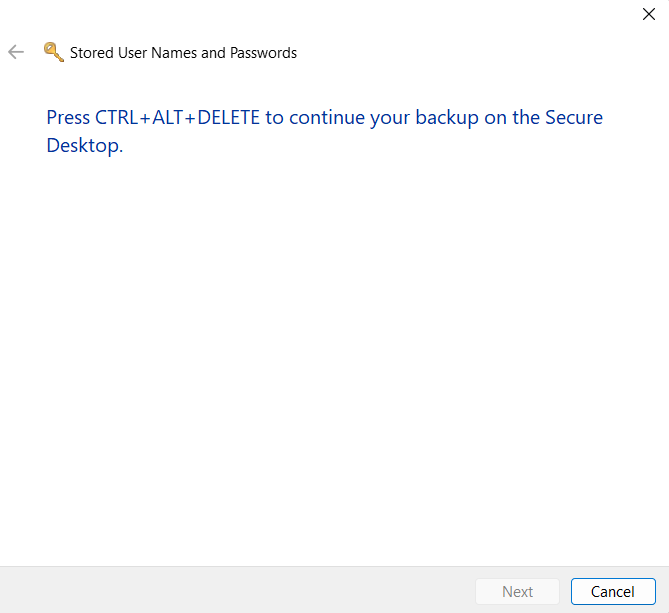This screenshot has width=669, height=613.
Task: Click the CTRL+ALT+DELETE instruction heading
Action: (324, 131)
